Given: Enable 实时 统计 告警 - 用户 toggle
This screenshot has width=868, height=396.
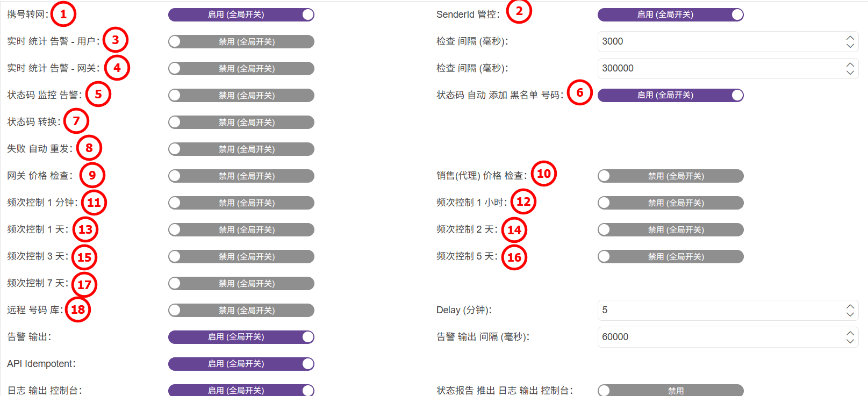Looking at the screenshot, I should (x=241, y=41).
